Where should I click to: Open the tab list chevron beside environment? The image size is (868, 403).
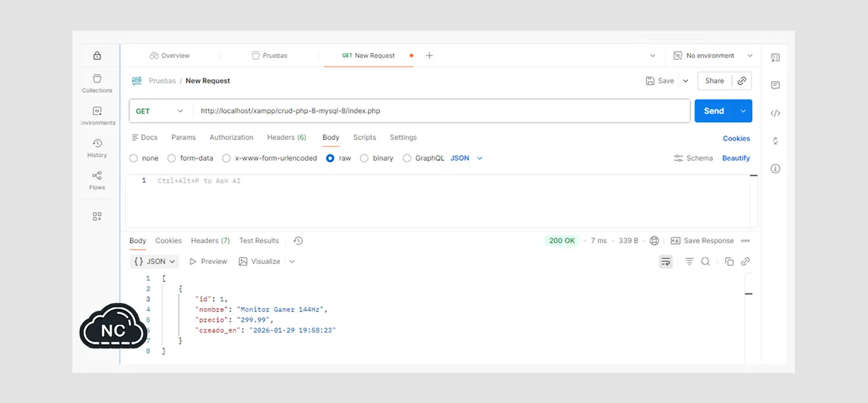(x=653, y=56)
